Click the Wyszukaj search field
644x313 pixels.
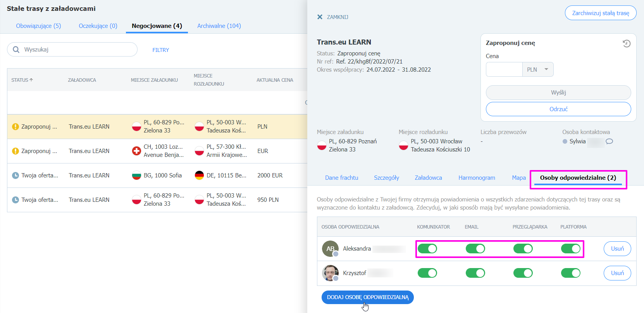tap(72, 50)
